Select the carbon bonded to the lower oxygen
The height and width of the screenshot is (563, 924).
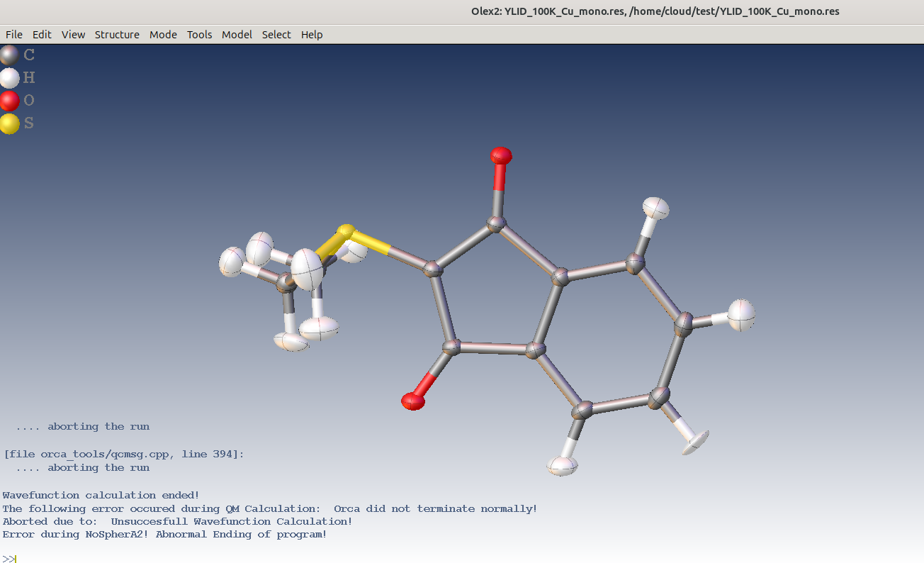pyautogui.click(x=451, y=347)
